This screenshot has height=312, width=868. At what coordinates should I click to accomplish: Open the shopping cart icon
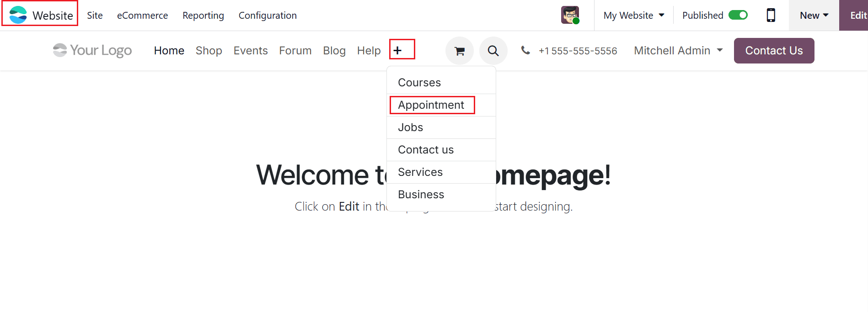point(460,50)
